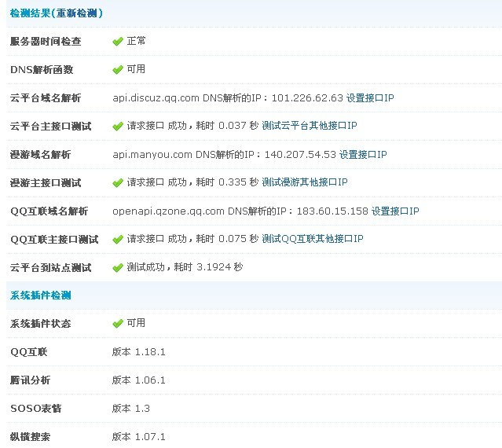Click version text 版本 1.3
This screenshot has width=502, height=448.
131,408
